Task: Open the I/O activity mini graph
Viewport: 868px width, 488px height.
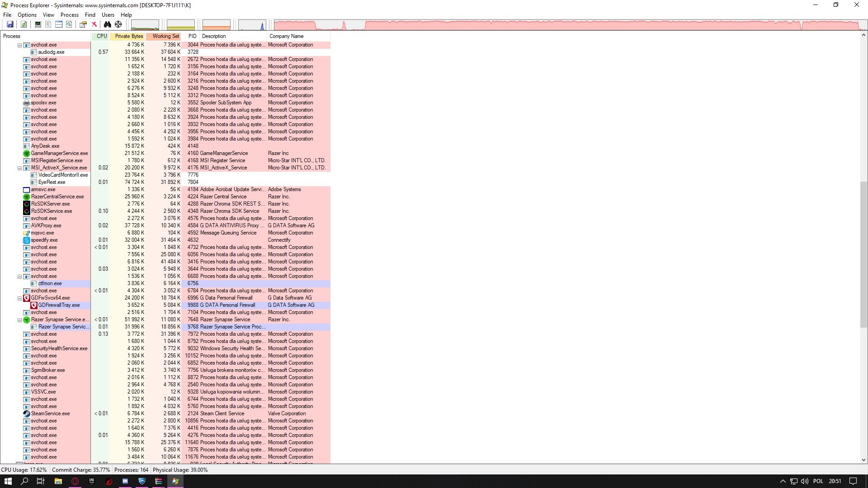Action: tap(252, 25)
